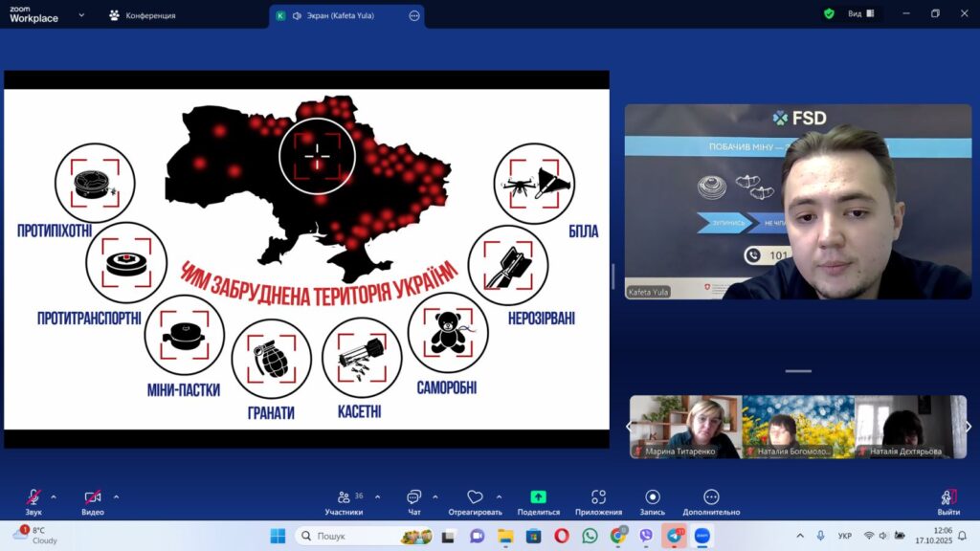Expand video options arrow next to Видео
This screenshot has width=980, height=551.
tap(116, 496)
